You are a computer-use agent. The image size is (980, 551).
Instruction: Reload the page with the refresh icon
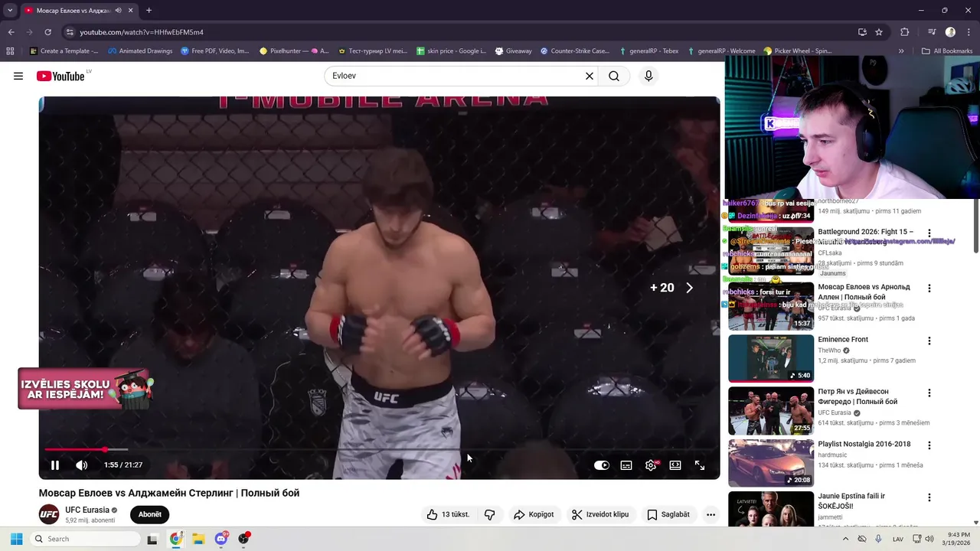[47, 32]
